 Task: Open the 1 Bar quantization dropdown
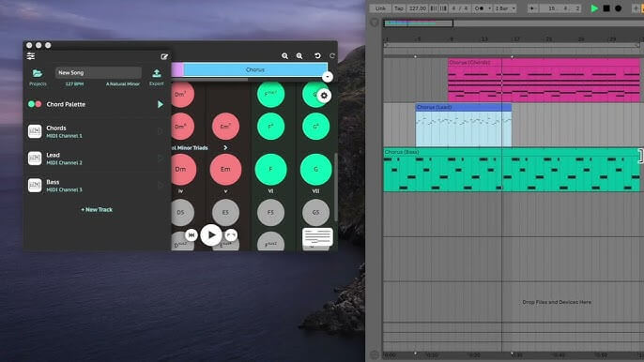pos(505,8)
